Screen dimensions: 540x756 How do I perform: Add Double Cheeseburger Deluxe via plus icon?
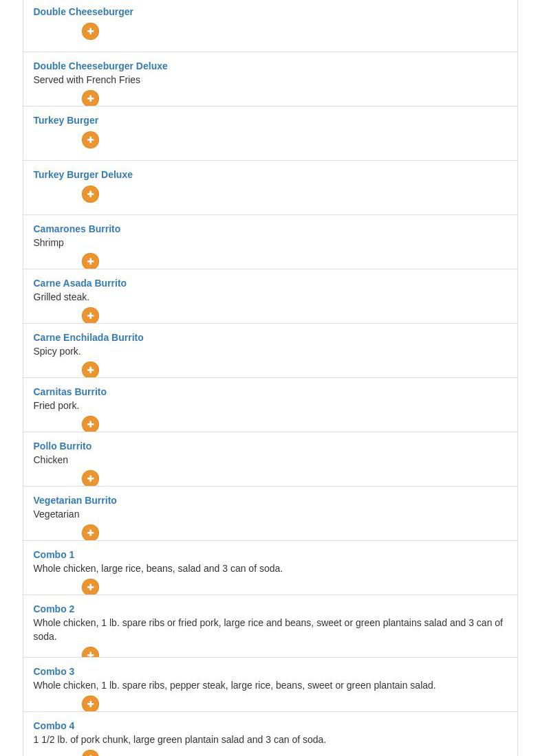pyautogui.click(x=90, y=99)
